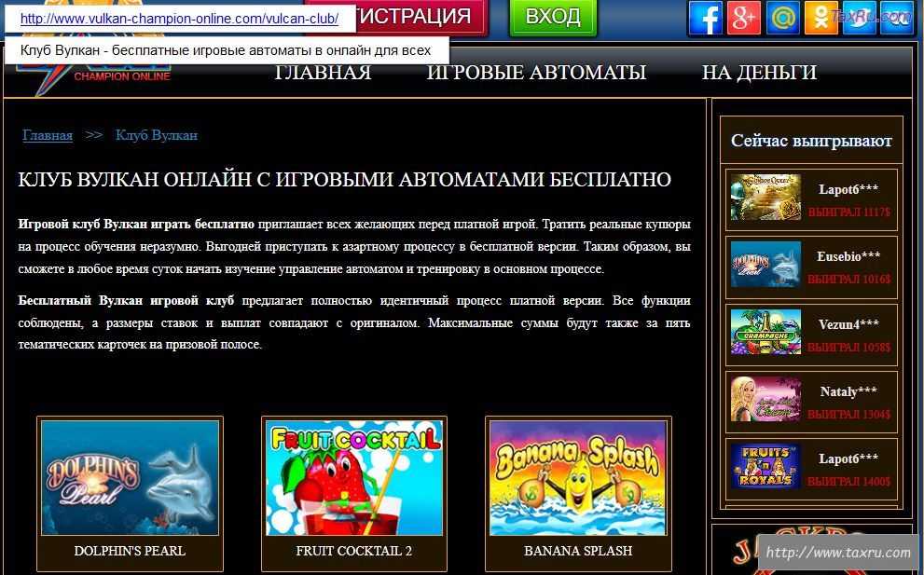
Task: Click the Champagne winner thumbnail in sidebar
Action: (765, 332)
